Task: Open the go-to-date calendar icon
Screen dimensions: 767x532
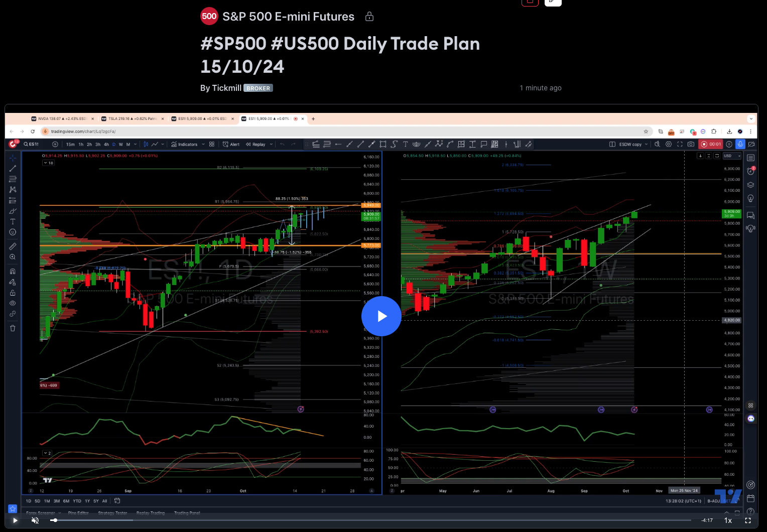Action: pos(117,501)
